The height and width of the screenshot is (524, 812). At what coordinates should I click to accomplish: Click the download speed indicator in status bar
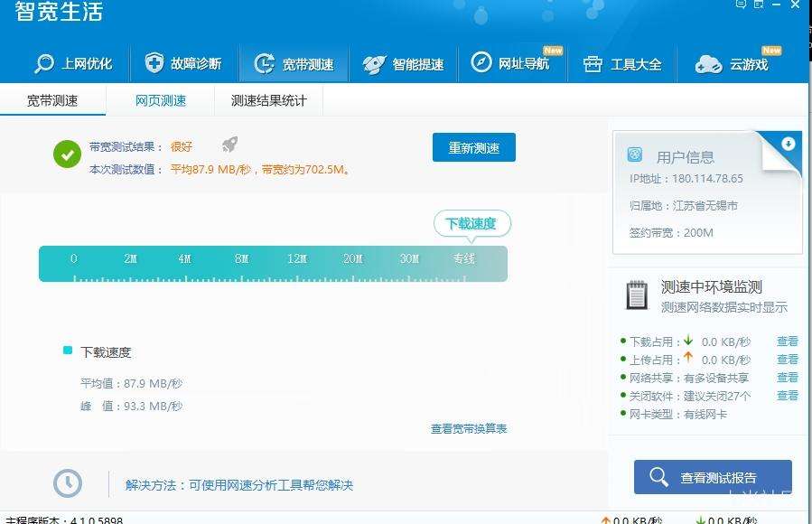(726, 519)
